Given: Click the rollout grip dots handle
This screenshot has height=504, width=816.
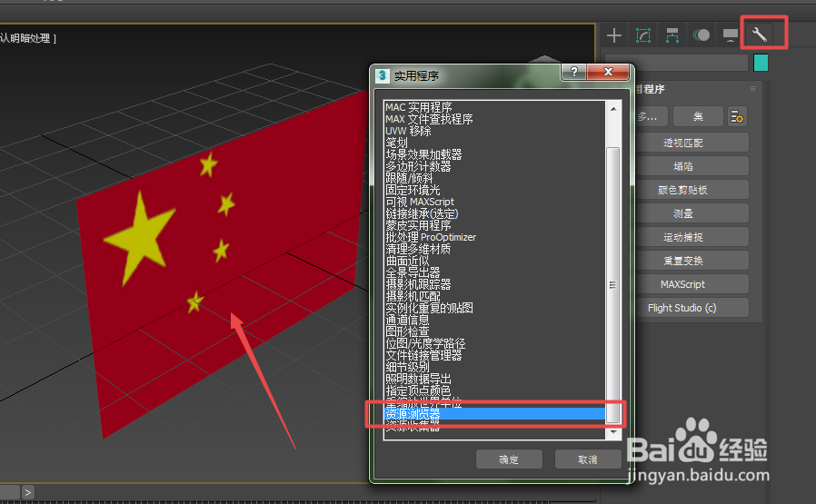Looking at the screenshot, I should click(752, 89).
